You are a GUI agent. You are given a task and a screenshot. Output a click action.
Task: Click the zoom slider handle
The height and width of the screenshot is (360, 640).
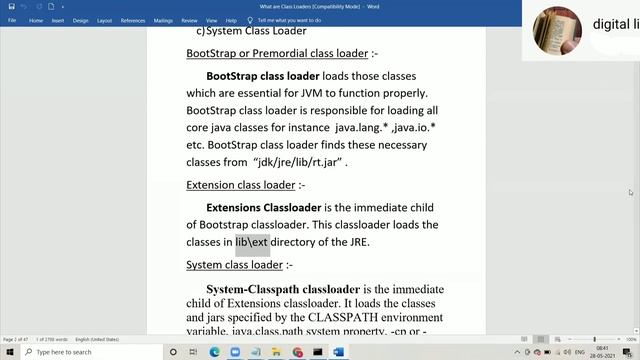pos(595,339)
